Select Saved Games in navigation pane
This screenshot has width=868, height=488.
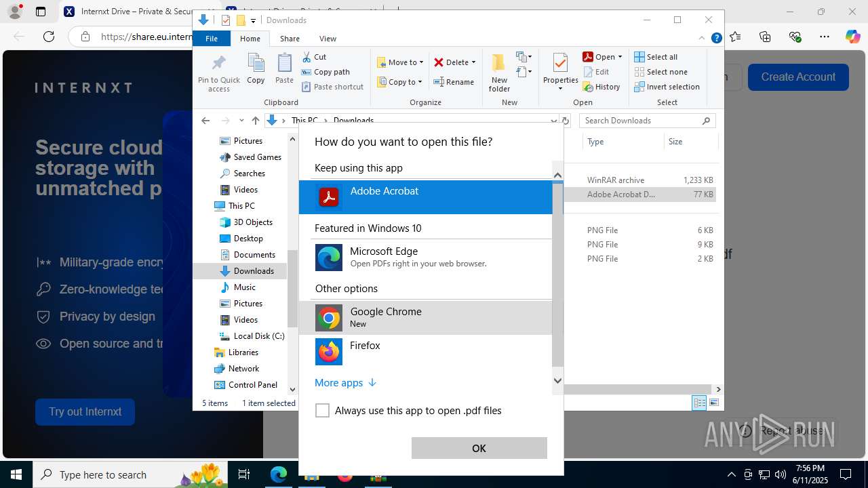tap(250, 157)
